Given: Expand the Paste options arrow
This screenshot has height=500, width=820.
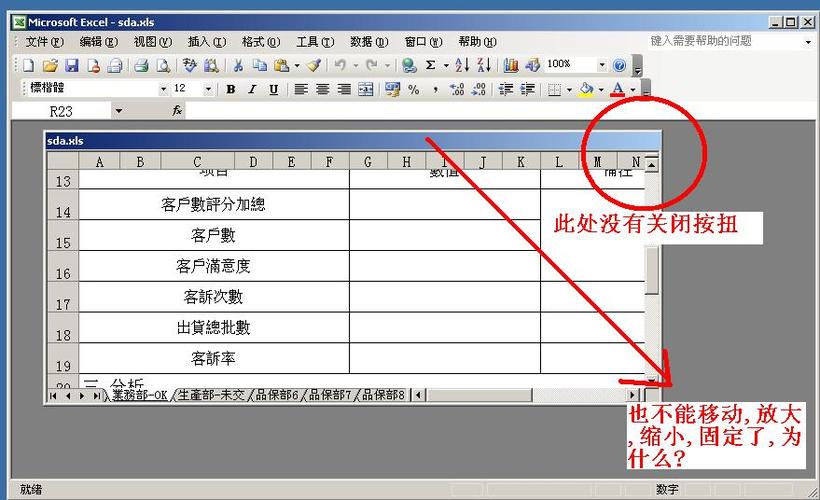Looking at the screenshot, I should point(297,65).
